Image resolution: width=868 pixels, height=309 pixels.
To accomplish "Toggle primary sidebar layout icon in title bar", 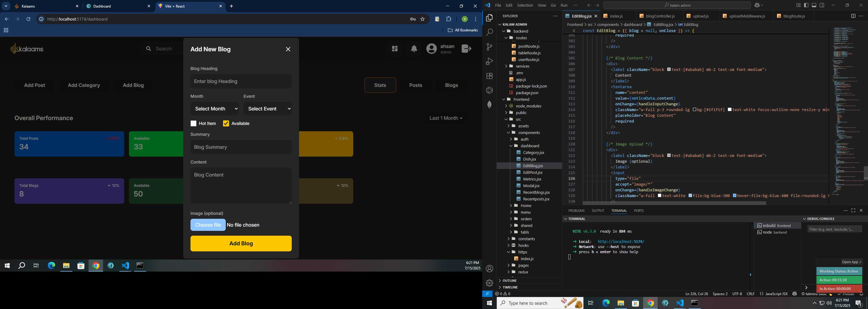I will (x=806, y=5).
